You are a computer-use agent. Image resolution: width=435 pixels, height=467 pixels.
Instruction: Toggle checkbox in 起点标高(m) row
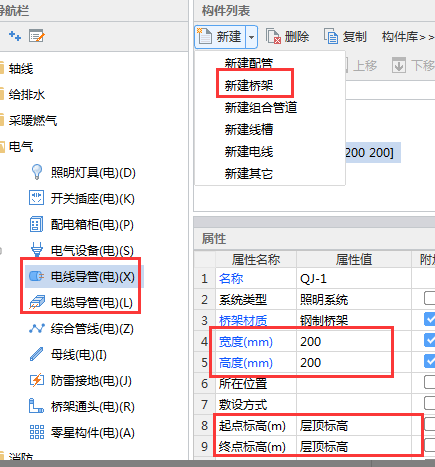point(430,424)
